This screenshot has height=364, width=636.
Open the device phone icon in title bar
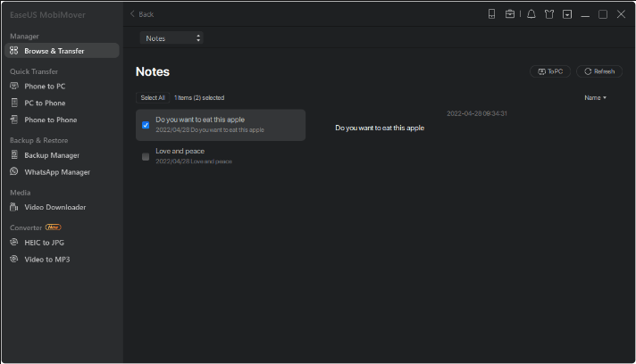pyautogui.click(x=491, y=14)
